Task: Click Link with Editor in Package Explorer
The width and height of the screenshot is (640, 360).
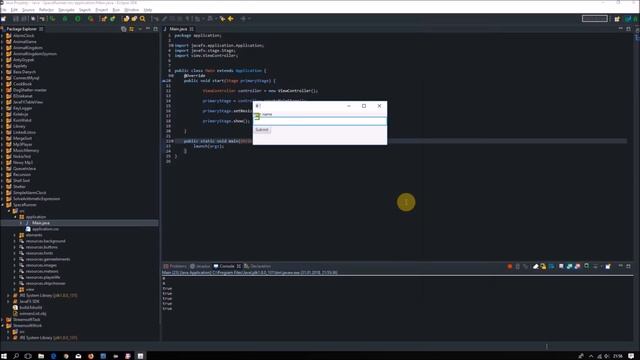Action: [x=131, y=29]
